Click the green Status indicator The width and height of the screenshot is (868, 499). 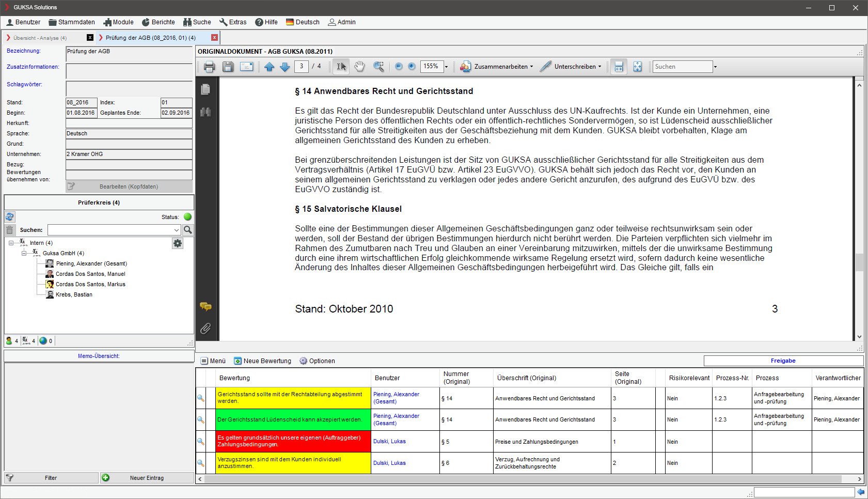pos(188,217)
